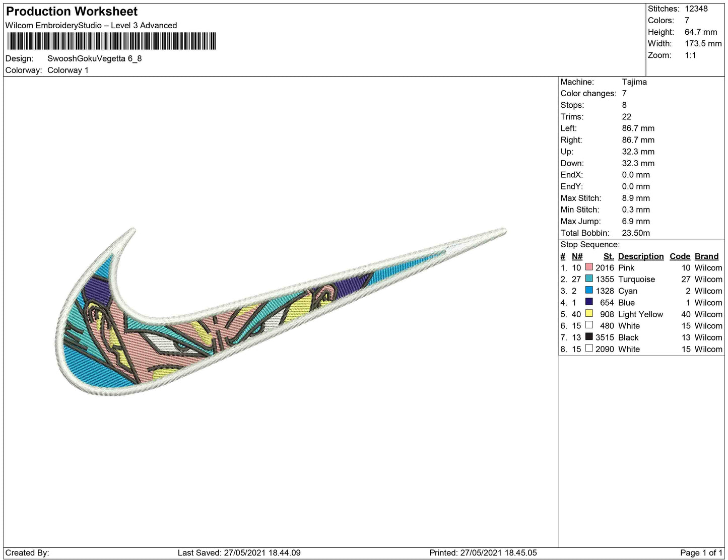Click the width value "173.5 mm"

pos(703,44)
